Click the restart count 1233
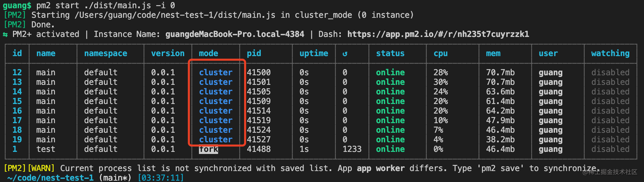Viewport: 644px width, 182px height. coord(352,149)
